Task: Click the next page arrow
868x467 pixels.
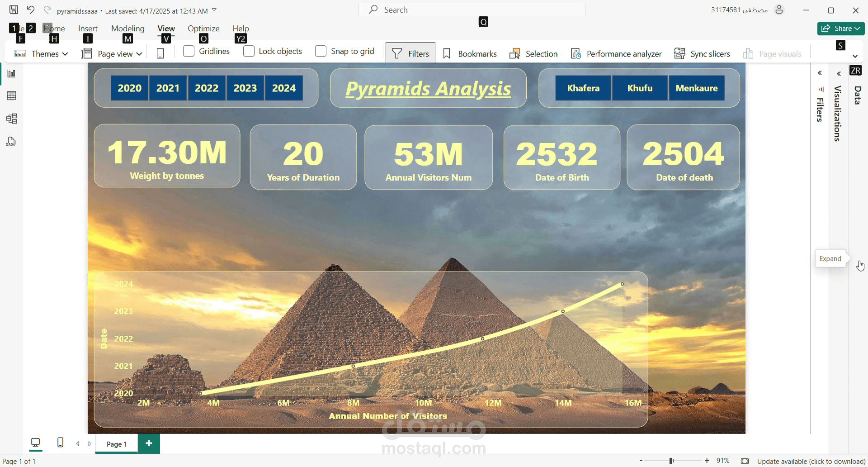Action: (x=90, y=444)
